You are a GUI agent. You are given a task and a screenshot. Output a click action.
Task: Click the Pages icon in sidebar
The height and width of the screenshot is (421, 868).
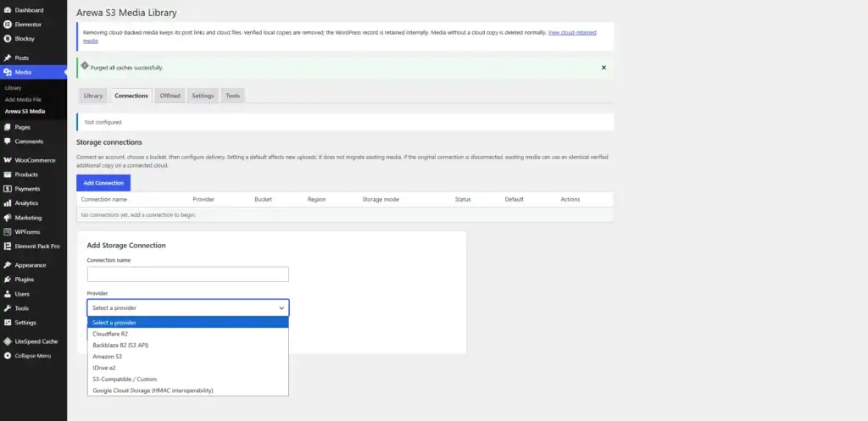[x=7, y=127]
